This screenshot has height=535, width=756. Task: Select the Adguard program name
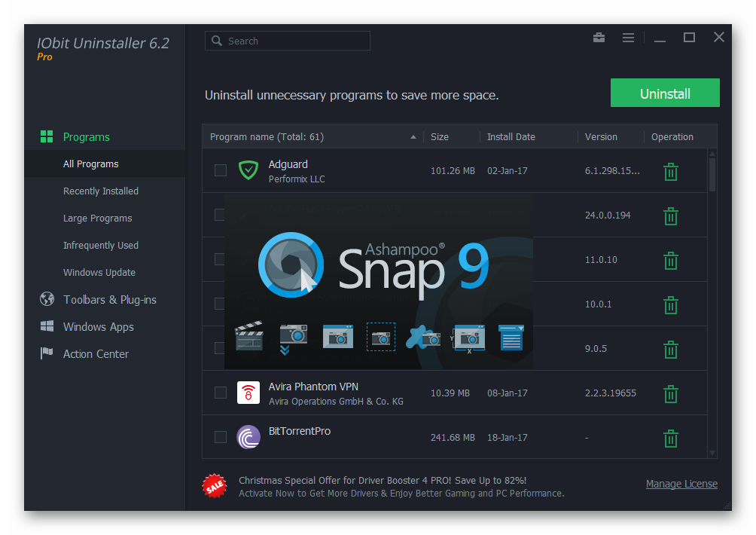[x=288, y=164]
